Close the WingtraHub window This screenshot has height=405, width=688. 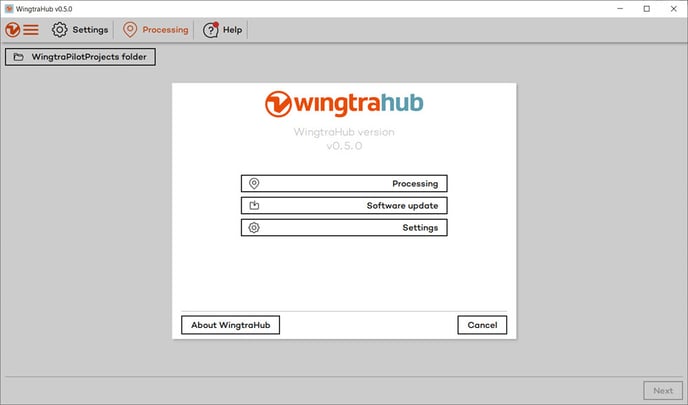674,9
